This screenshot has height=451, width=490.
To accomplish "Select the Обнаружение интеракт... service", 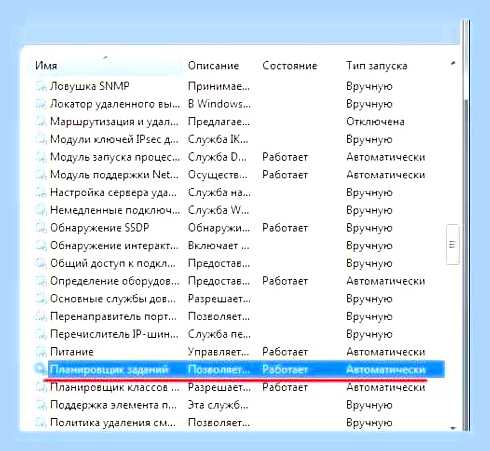I will click(x=114, y=246).
